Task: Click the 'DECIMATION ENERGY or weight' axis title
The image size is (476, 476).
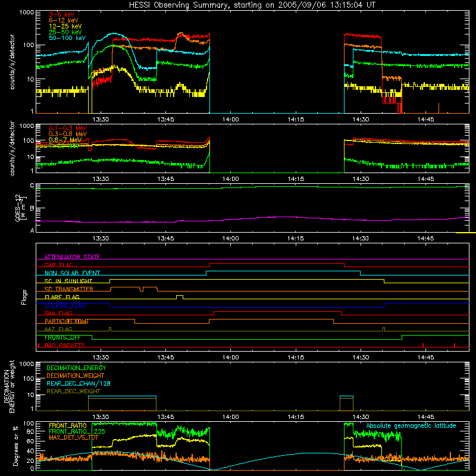Action: pyautogui.click(x=9, y=386)
